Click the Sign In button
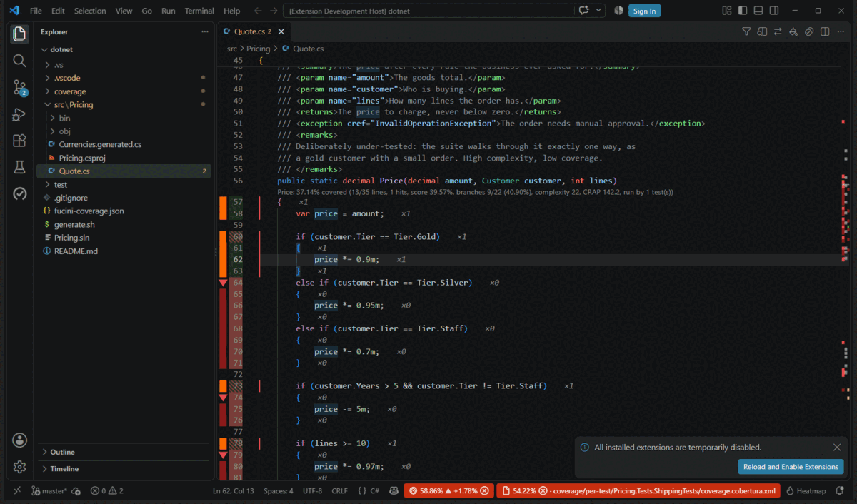The height and width of the screenshot is (504, 857). [644, 11]
